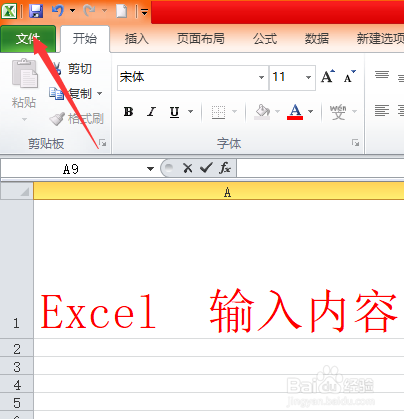404x419 pixels.
Task: Click the formula bar input area
Action: [x=321, y=168]
